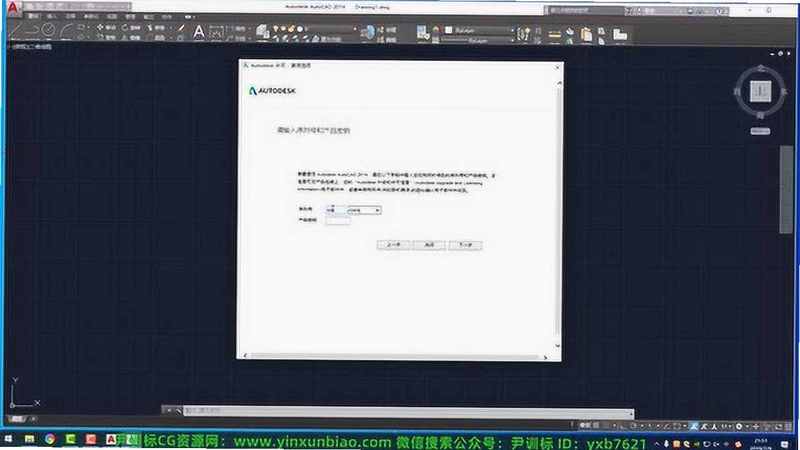Click the highlighted status bar toggle icon
The image size is (800, 450).
pyautogui.click(x=694, y=426)
